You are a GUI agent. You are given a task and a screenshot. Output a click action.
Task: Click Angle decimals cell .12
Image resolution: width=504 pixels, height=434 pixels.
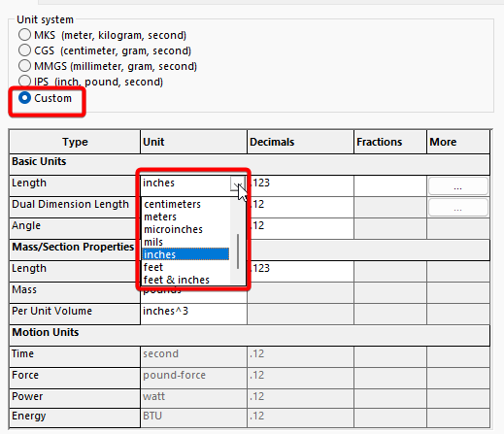pyautogui.click(x=301, y=228)
